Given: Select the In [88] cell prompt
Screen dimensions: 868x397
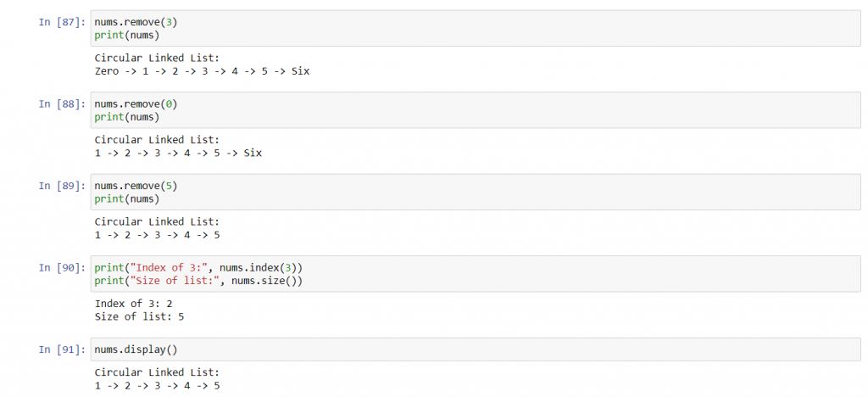Looking at the screenshot, I should [62, 103].
